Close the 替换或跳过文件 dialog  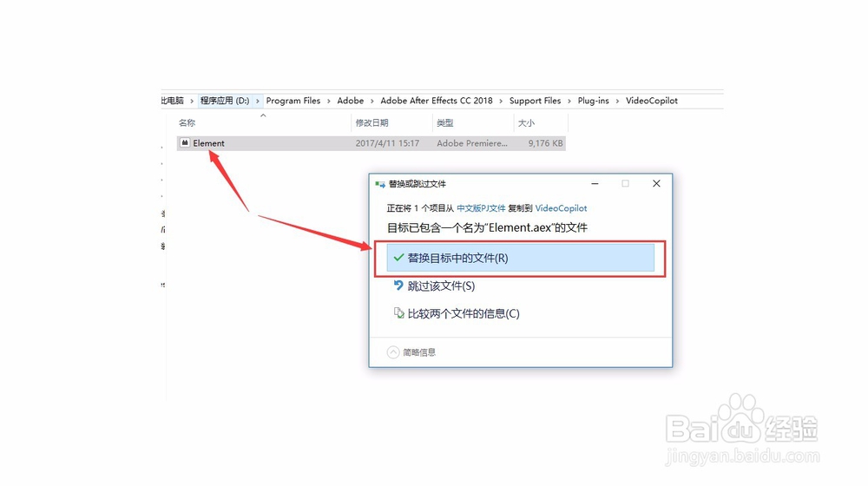(x=656, y=184)
